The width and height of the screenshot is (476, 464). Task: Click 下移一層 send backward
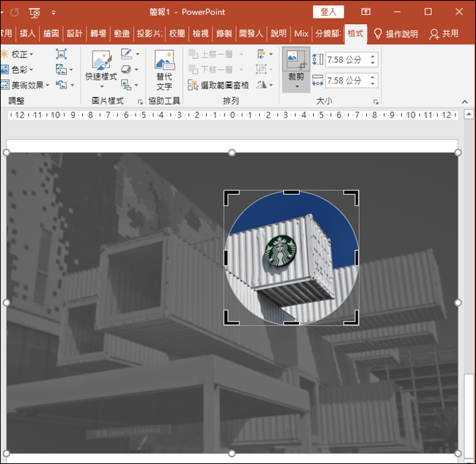210,69
